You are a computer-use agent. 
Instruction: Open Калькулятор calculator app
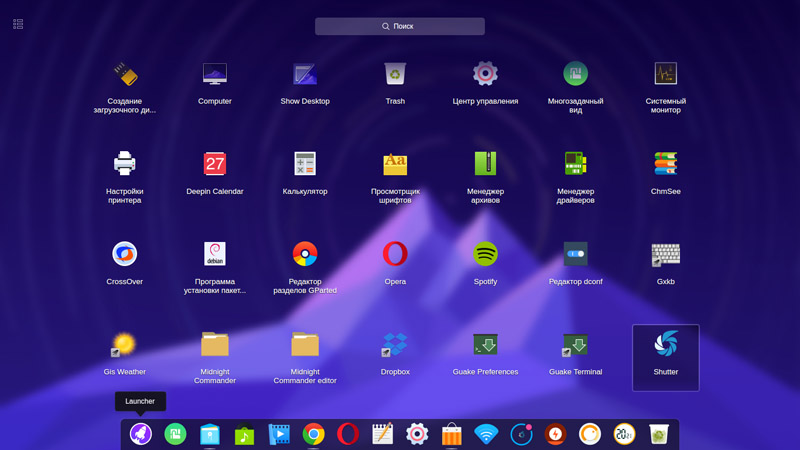pos(305,164)
